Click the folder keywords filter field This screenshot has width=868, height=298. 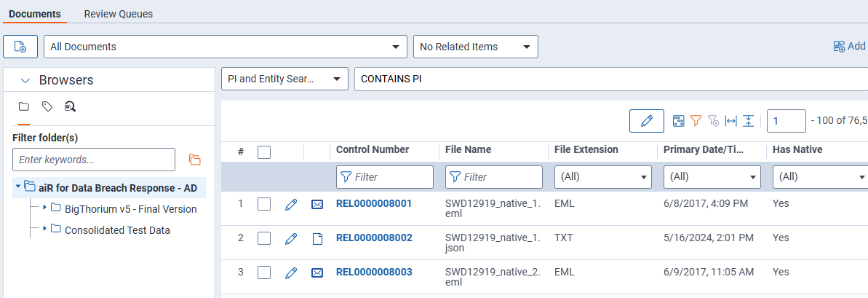94,160
